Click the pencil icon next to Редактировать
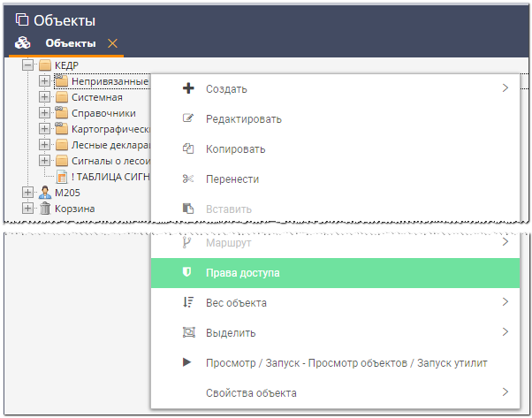Viewport: 532px width, 418px height. pyautogui.click(x=187, y=118)
